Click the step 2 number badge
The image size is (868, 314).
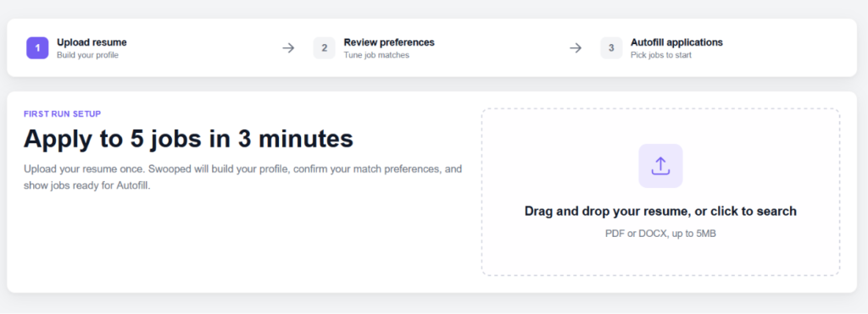[325, 48]
